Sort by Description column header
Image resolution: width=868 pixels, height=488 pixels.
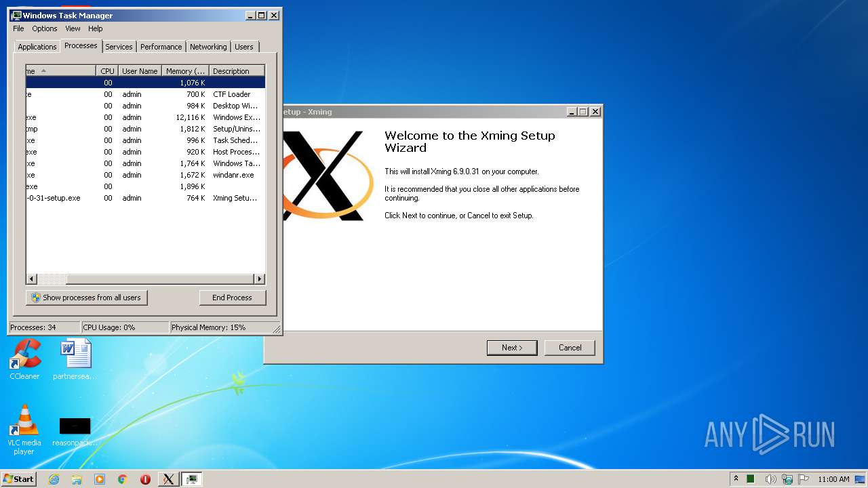237,70
